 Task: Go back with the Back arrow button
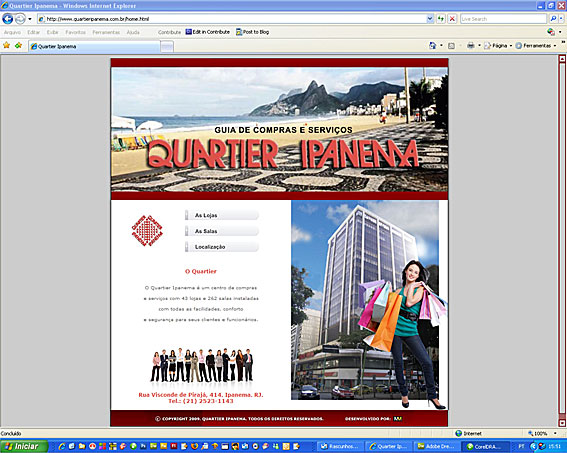pos(8,19)
